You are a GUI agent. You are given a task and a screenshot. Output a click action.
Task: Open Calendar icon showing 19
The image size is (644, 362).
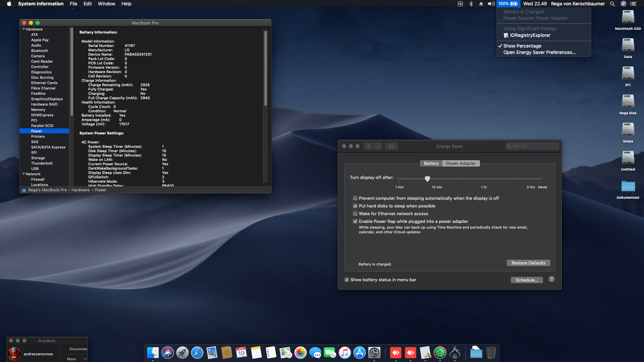tap(241, 353)
